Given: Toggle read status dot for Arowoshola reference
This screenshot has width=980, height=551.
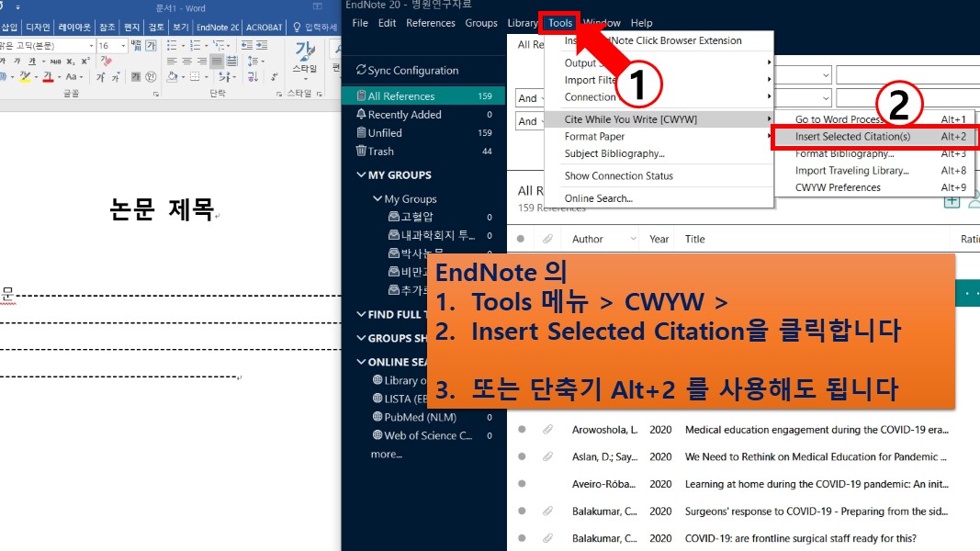Looking at the screenshot, I should point(522,429).
